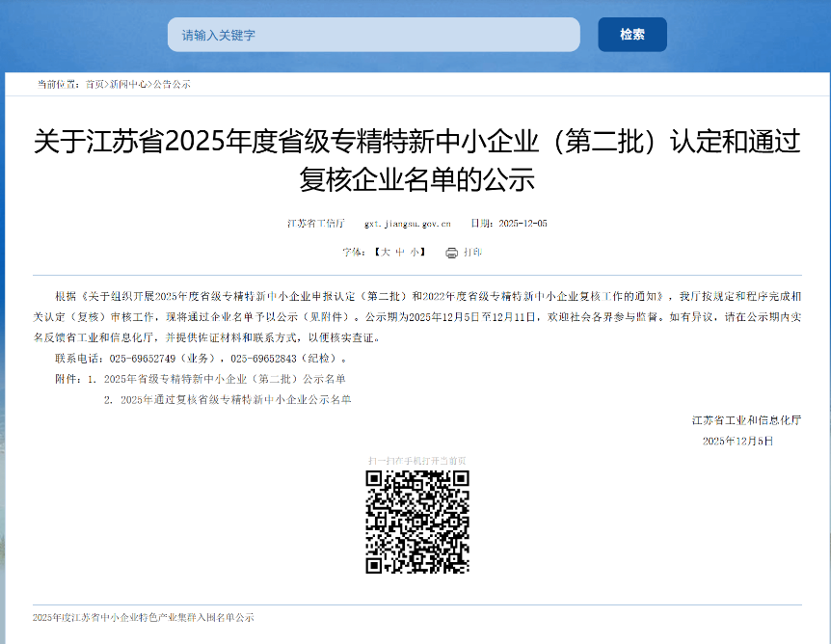Open the 中小企业特色产业集群入围名单公示 link at bottom

tap(143, 617)
